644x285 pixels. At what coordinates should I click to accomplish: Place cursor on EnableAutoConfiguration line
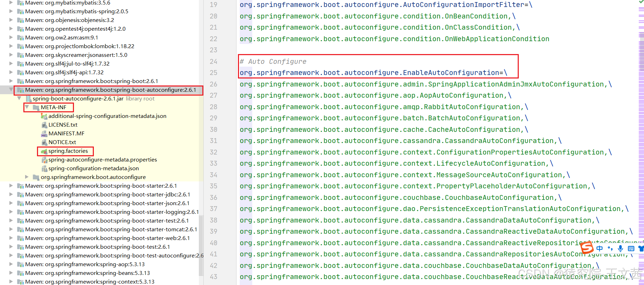coord(373,73)
